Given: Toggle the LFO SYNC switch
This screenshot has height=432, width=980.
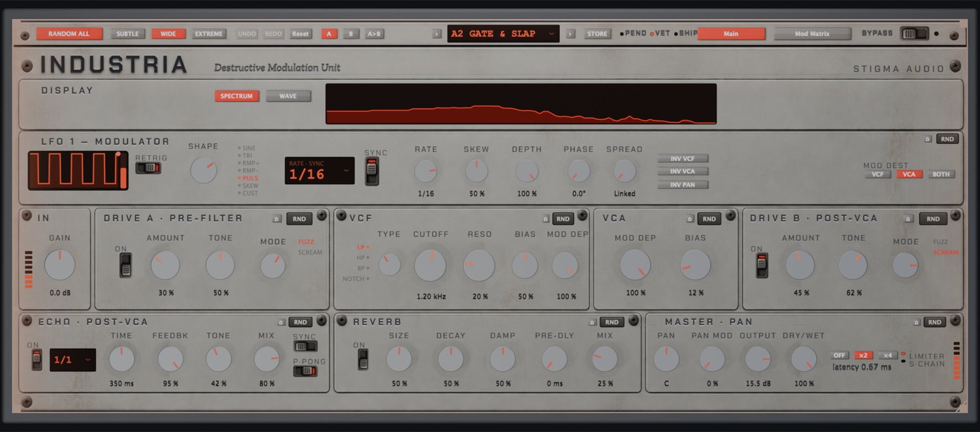Looking at the screenshot, I should click(x=372, y=171).
